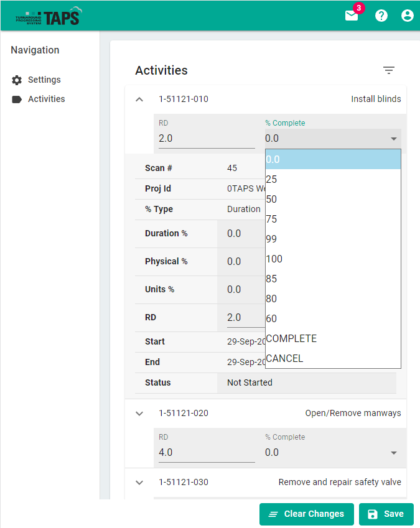Open % Complete dropdown for Open/Remove manways
The width and height of the screenshot is (420, 528).
333,453
